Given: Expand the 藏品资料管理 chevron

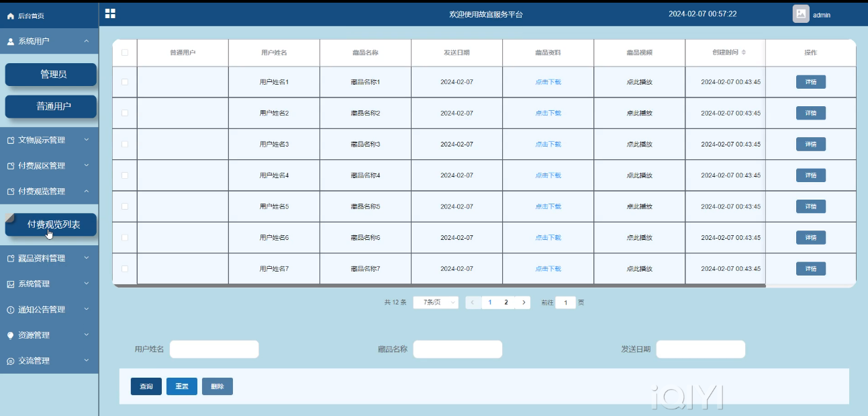Looking at the screenshot, I should point(87,259).
